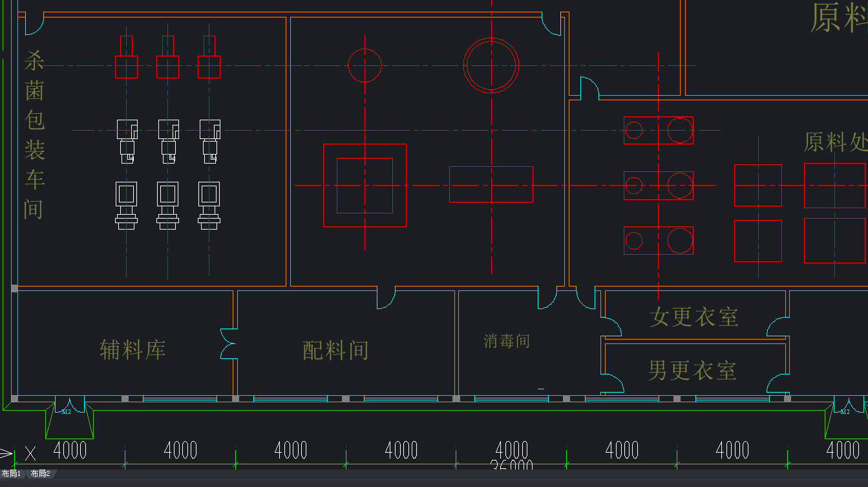This screenshot has height=487, width=868.
Task: Select the large red double-ring circle
Action: pos(491,65)
